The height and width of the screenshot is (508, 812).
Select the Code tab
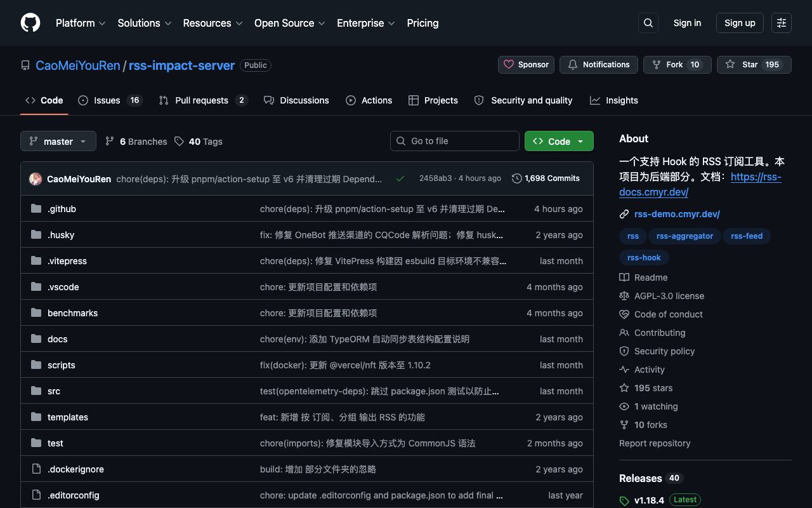click(x=44, y=100)
